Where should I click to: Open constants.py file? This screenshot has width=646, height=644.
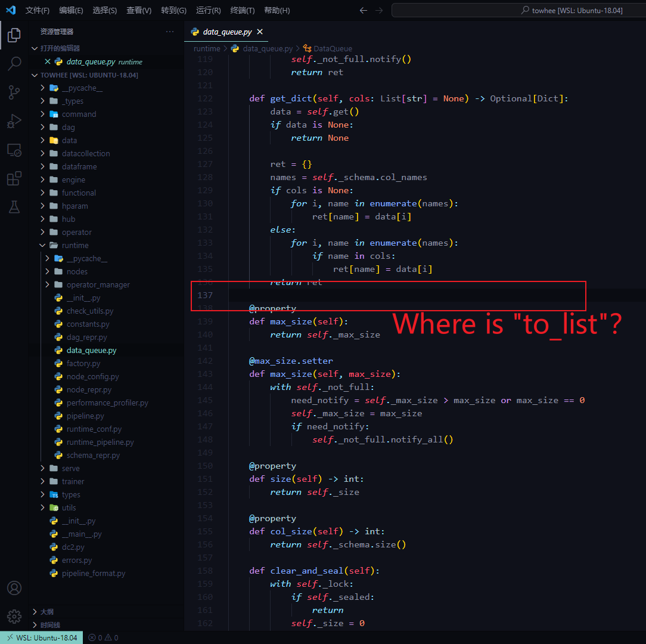pyautogui.click(x=88, y=324)
